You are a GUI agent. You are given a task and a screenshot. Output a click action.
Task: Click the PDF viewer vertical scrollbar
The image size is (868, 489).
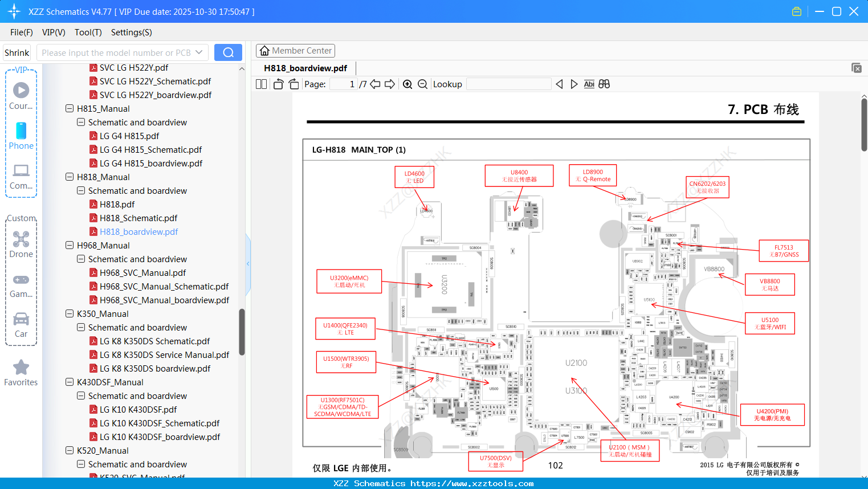coord(864,124)
